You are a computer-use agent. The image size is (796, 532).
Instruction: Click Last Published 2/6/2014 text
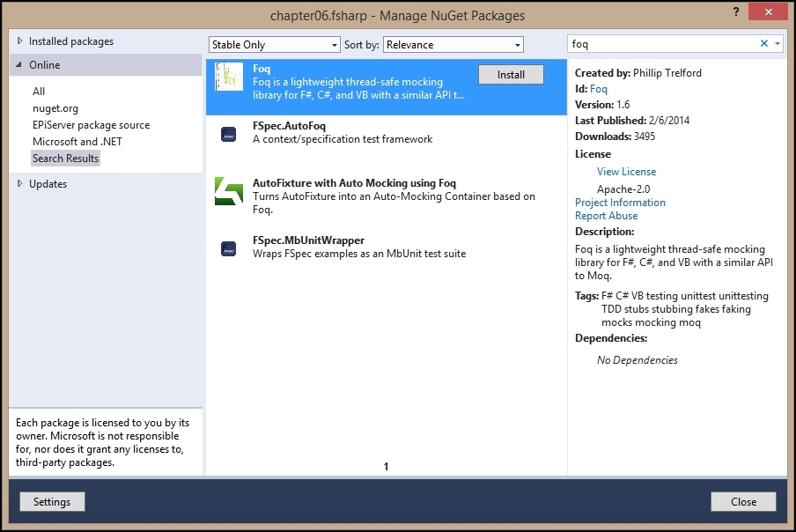pyautogui.click(x=632, y=121)
